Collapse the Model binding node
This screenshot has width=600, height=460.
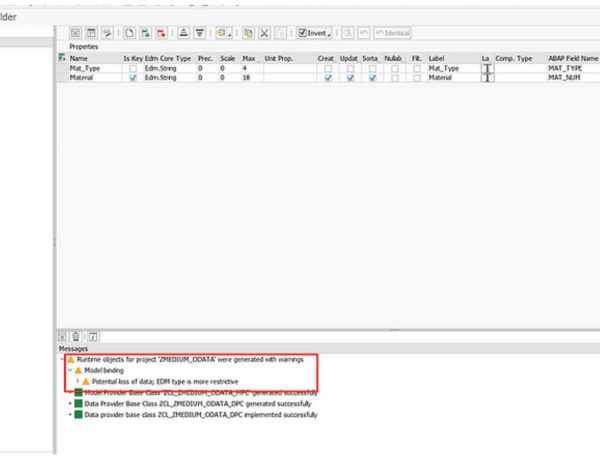pyautogui.click(x=70, y=370)
